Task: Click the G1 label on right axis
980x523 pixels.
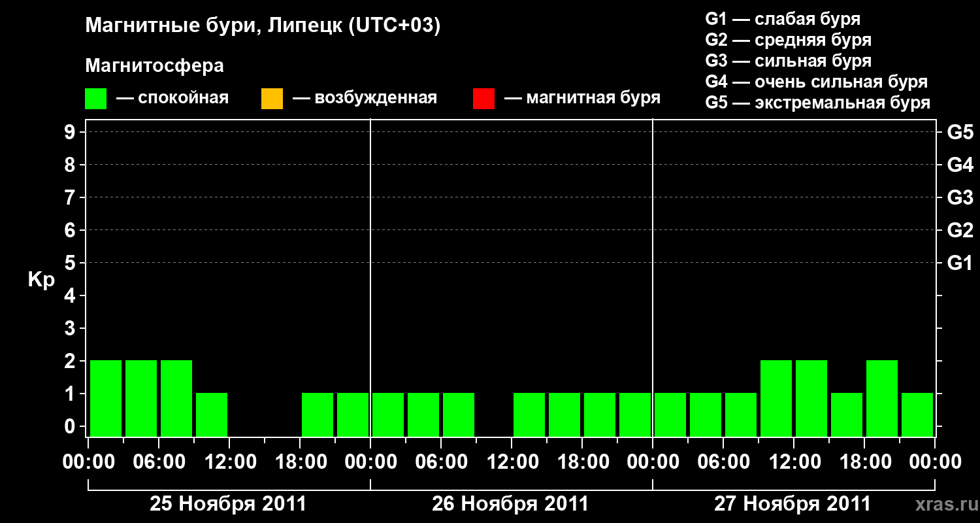Action: tap(960, 263)
